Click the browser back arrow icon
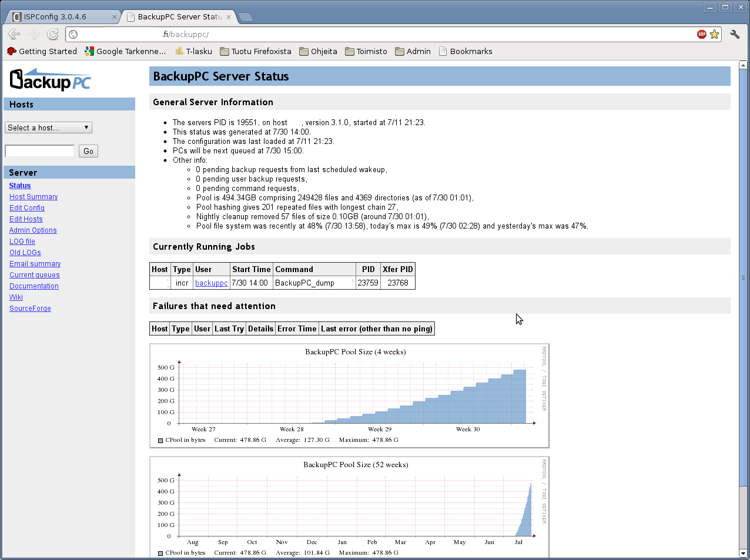 pyautogui.click(x=14, y=34)
